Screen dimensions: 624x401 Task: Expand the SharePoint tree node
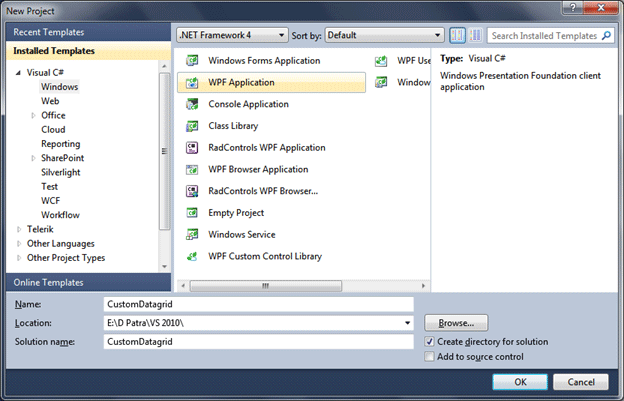pos(33,158)
